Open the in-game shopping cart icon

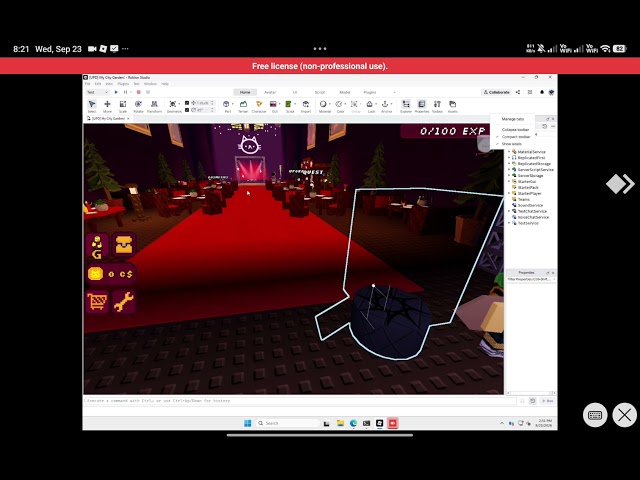[97, 302]
